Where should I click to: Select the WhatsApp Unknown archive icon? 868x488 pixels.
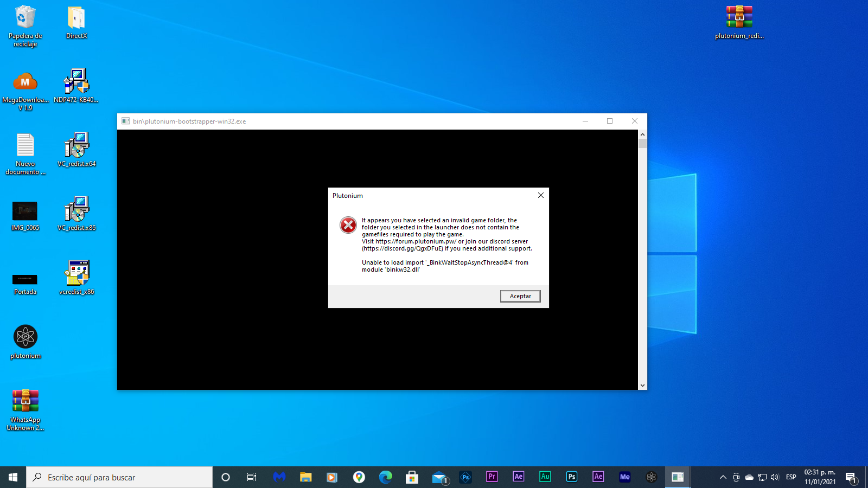25,410
